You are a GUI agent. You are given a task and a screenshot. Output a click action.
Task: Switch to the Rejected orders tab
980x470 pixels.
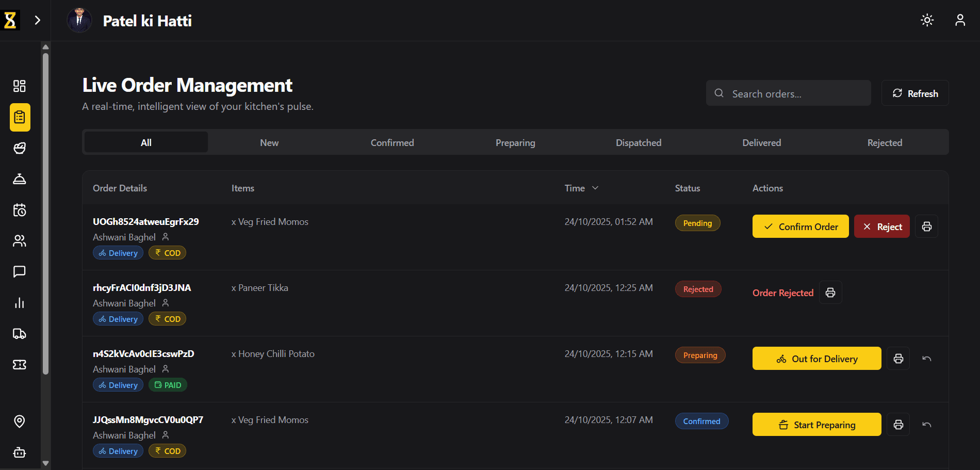(885, 142)
